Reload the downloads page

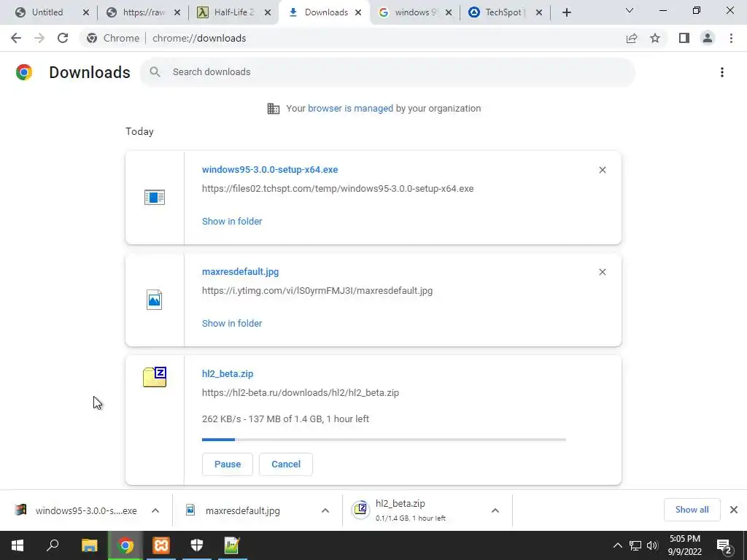[x=63, y=38]
